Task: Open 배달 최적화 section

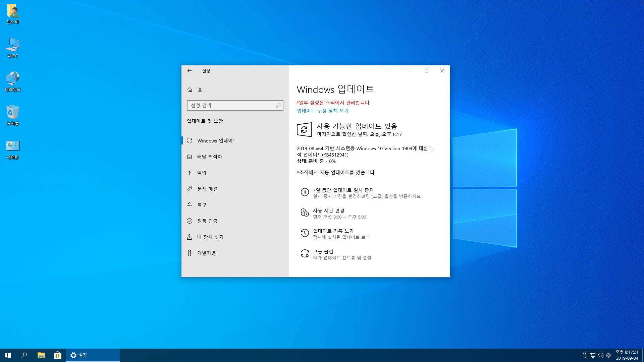Action: [235, 157]
